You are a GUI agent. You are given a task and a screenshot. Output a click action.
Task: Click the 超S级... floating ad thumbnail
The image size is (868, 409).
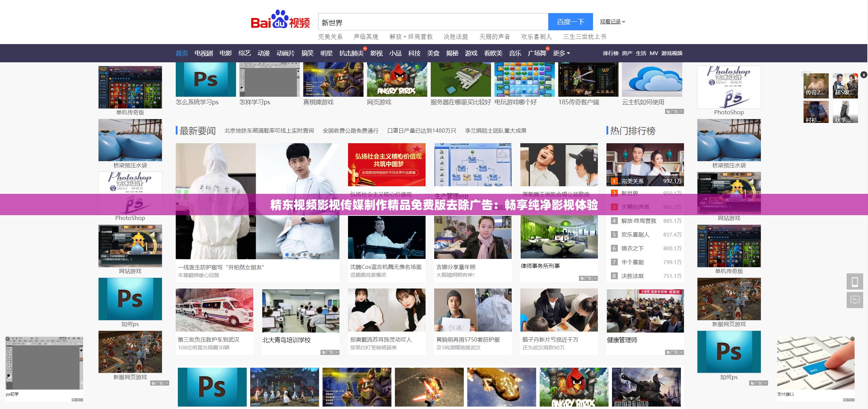tap(845, 86)
